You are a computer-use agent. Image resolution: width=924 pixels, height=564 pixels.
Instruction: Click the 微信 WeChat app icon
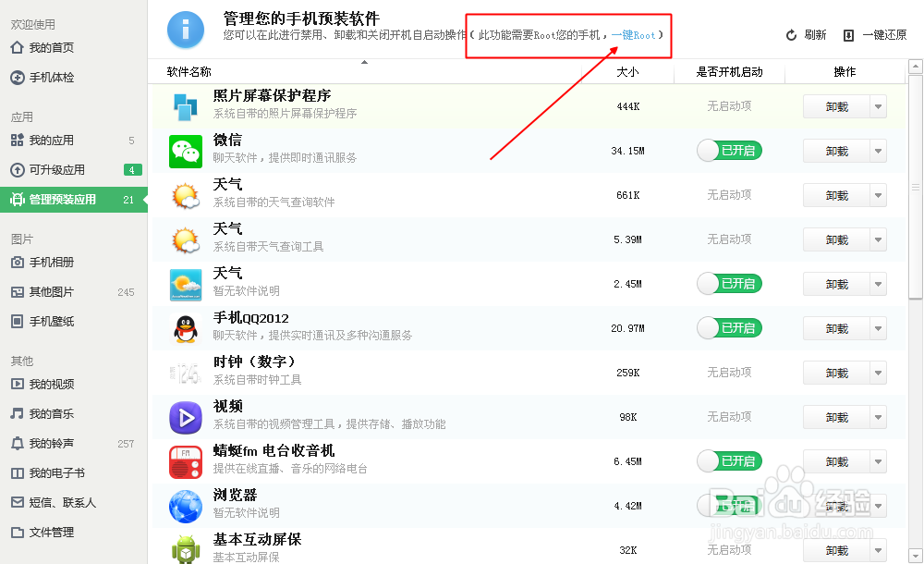click(x=186, y=152)
